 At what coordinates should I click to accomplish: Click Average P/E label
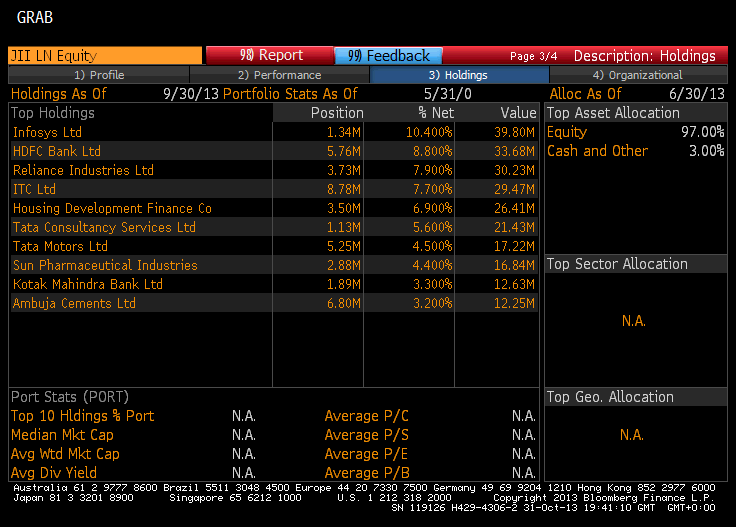pyautogui.click(x=366, y=454)
